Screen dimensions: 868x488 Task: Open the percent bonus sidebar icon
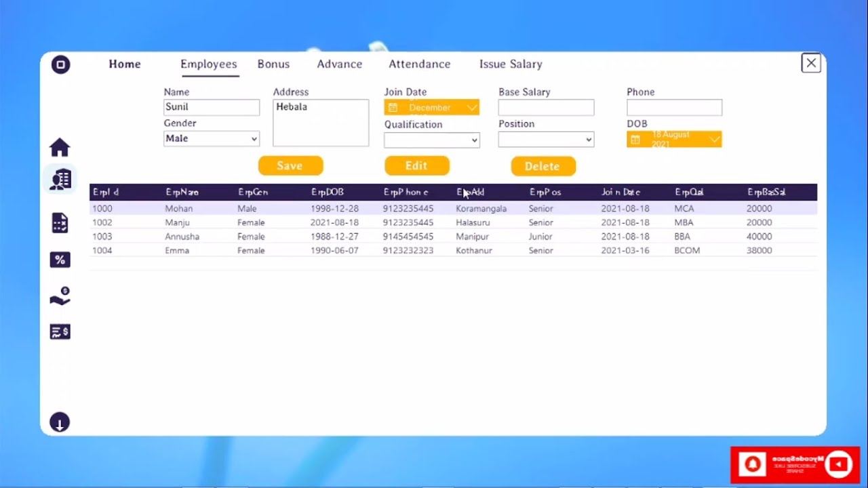pos(60,260)
